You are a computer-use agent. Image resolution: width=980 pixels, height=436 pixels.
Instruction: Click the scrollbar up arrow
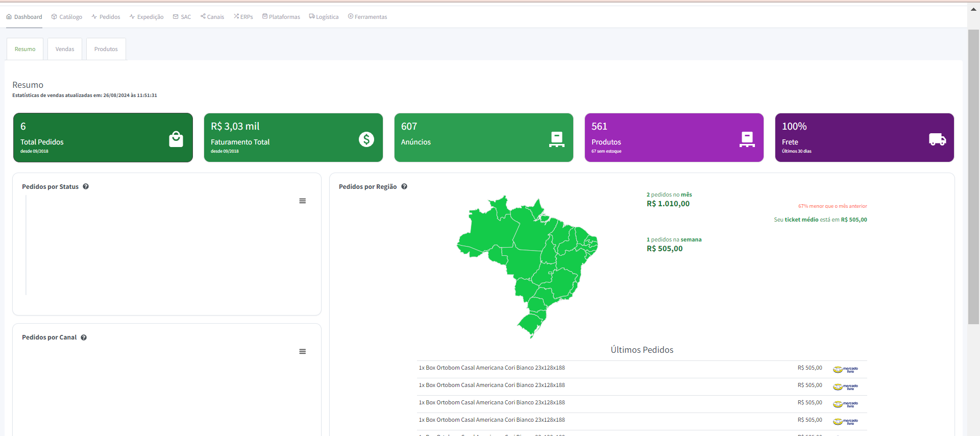click(973, 9)
